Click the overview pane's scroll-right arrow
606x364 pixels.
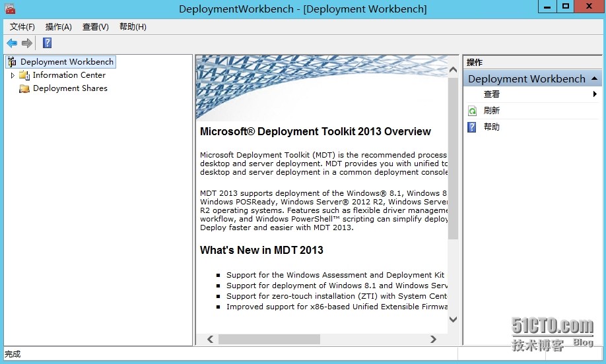click(x=433, y=340)
